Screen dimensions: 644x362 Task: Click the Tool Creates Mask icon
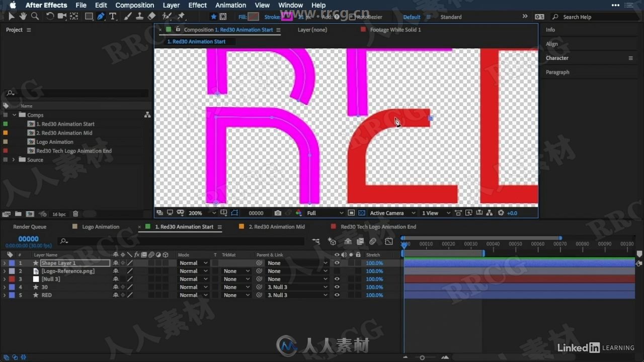click(223, 17)
